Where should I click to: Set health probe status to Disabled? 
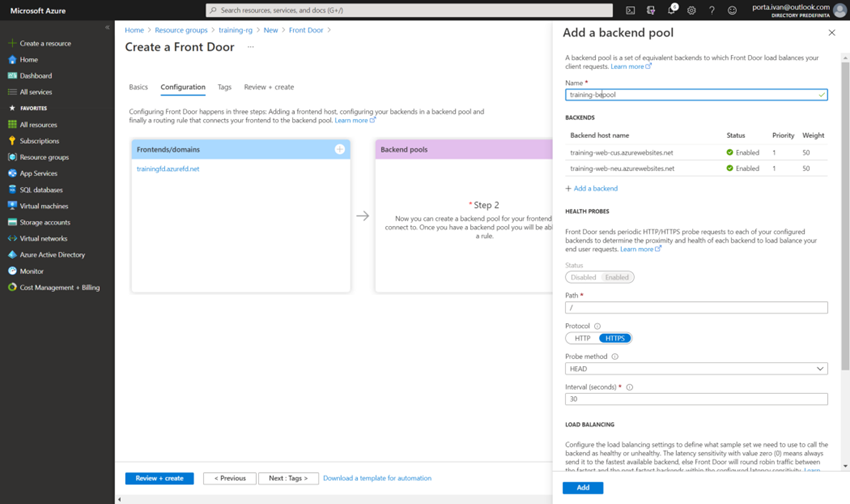click(583, 277)
